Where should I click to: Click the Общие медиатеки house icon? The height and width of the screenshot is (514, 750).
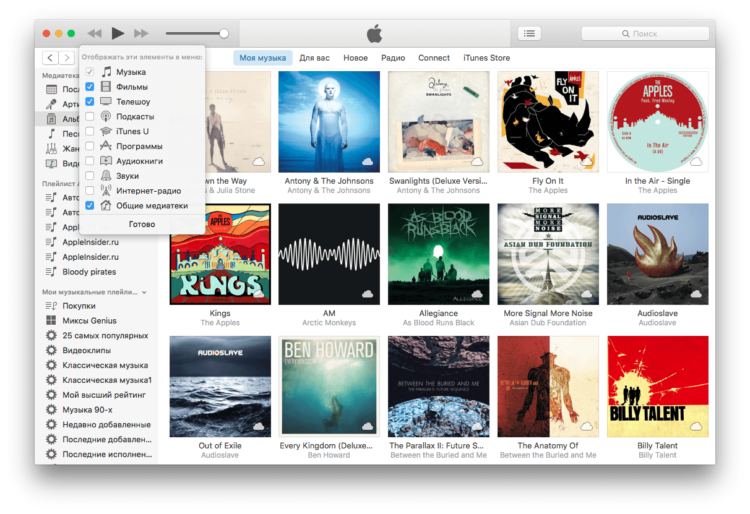tap(106, 205)
